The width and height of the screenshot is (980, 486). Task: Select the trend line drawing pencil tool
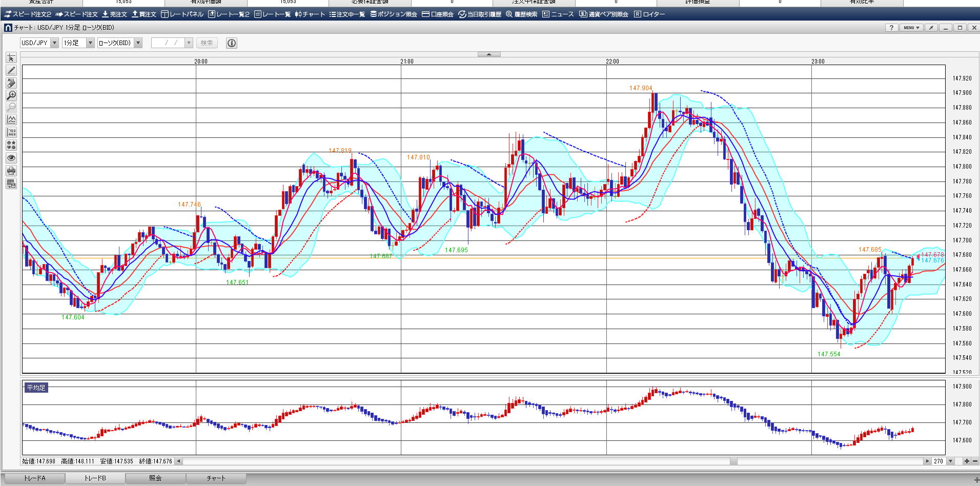point(11,70)
